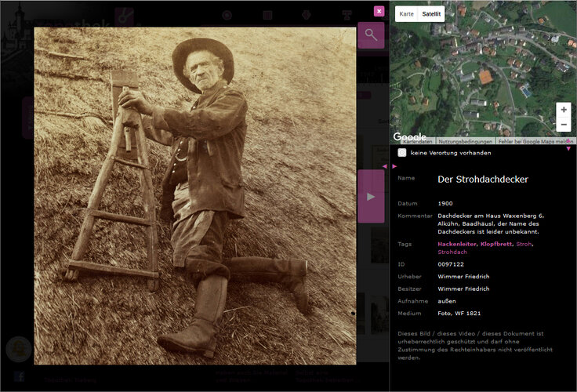Open the Klopfbrett tag
577x392 pixels.
click(x=496, y=244)
